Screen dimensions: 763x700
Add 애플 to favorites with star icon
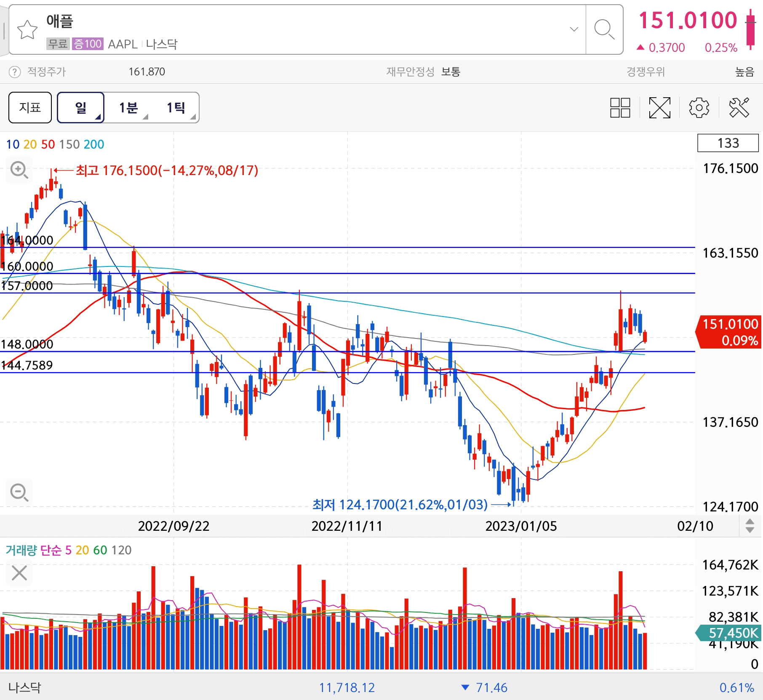27,29
